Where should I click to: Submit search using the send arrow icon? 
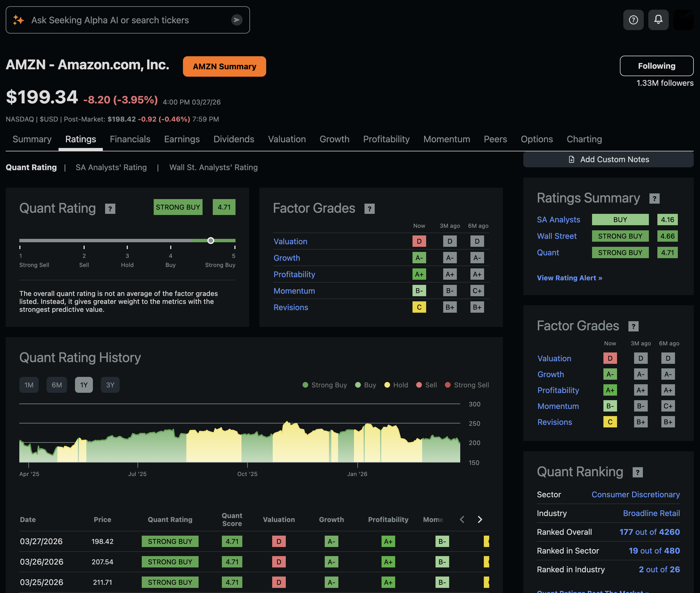[x=237, y=20]
